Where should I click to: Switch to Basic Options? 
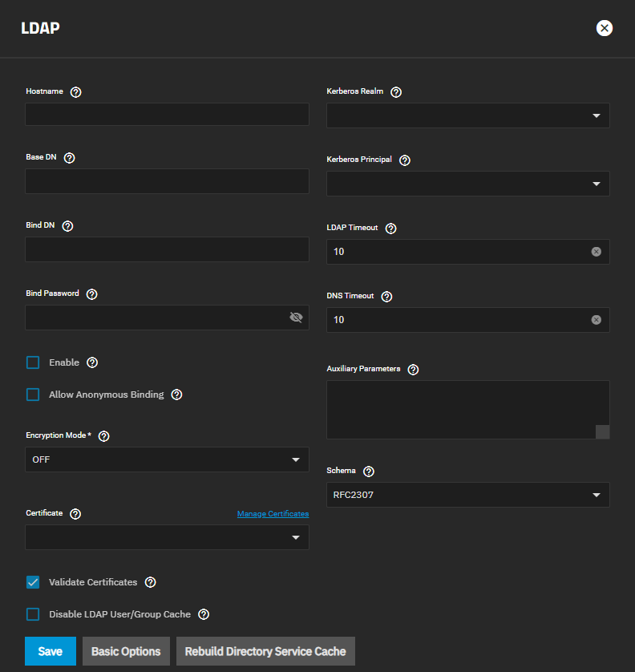pos(126,651)
